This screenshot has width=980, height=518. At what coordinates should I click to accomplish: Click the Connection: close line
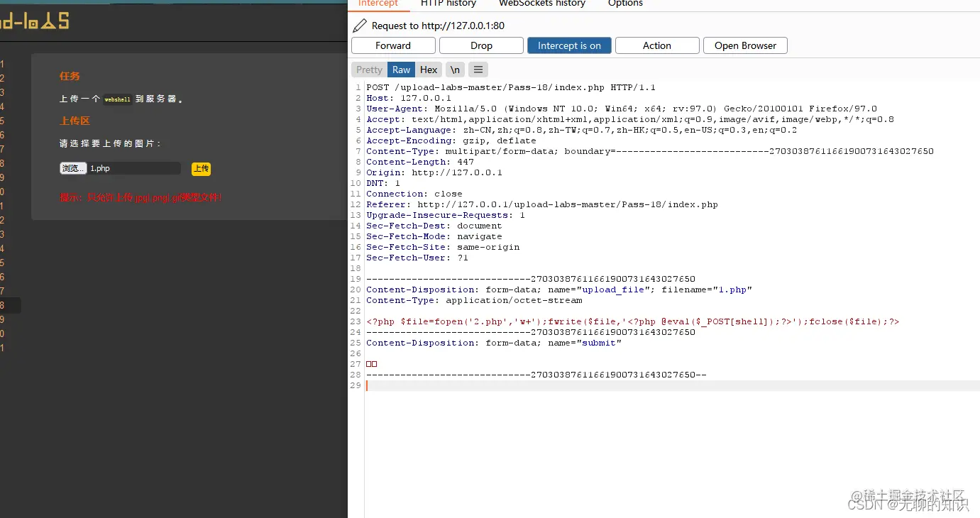[x=414, y=194]
